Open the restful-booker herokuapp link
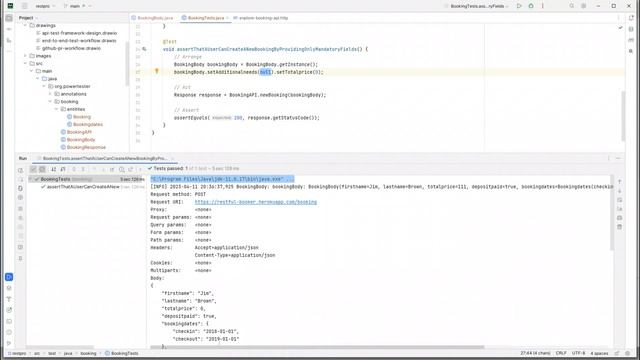Screen dimensions: 640x360 [256, 202]
